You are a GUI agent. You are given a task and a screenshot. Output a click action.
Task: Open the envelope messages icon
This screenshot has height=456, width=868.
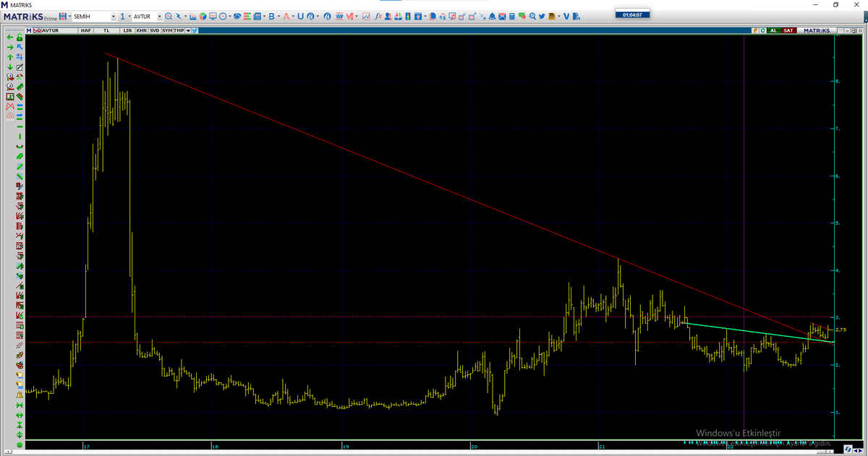(x=502, y=17)
